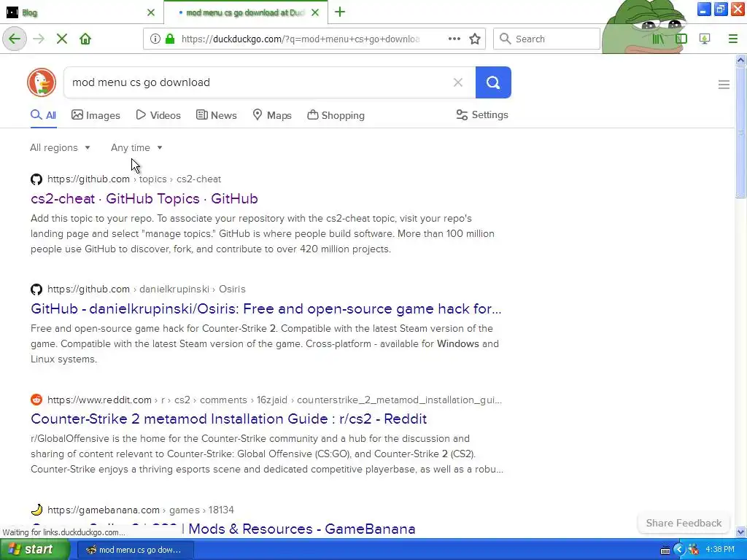
Task: Open danielkrupinski/Osiris GitHub result
Action: pos(266,308)
